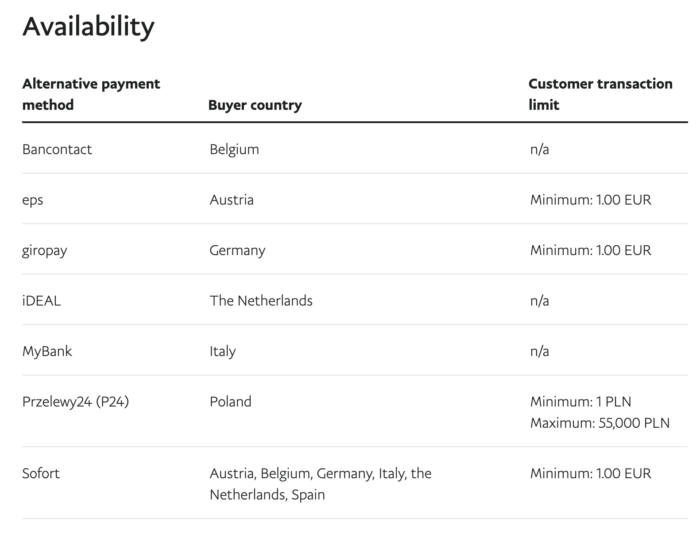Select the Belgium buyer country cell
Screen dimensions: 700x534
234,149
